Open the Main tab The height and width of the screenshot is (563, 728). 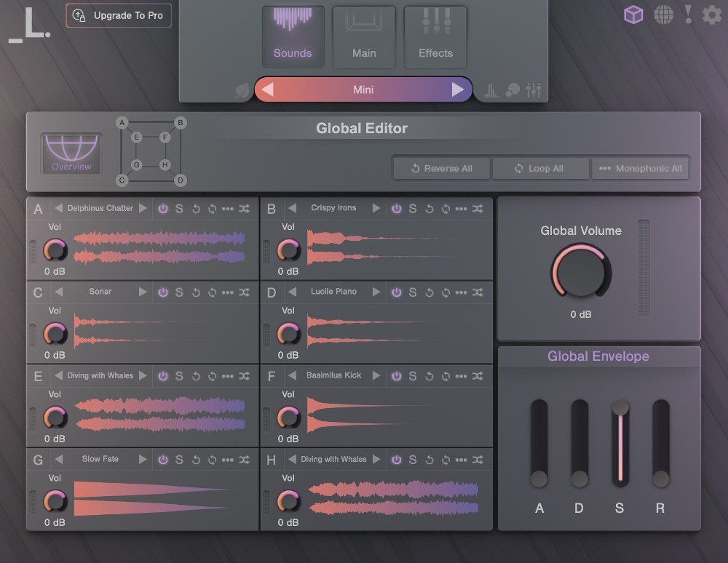coord(364,37)
